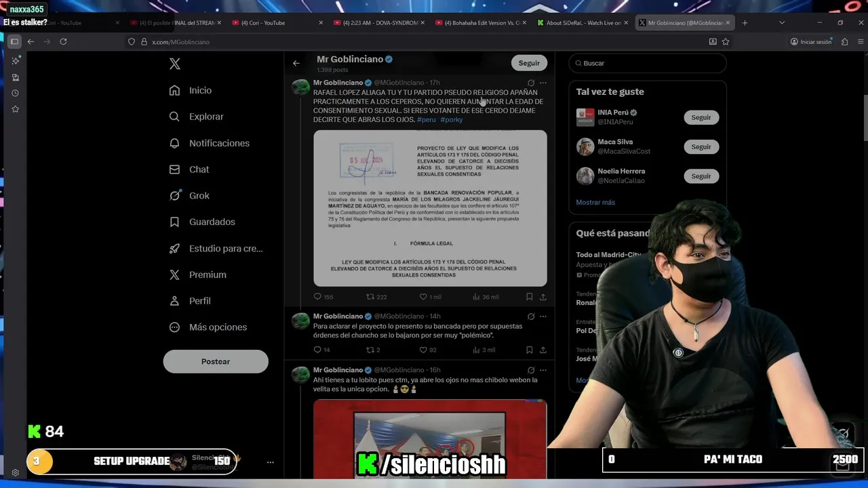
Task: Click in the Buscar search field
Action: (648, 63)
